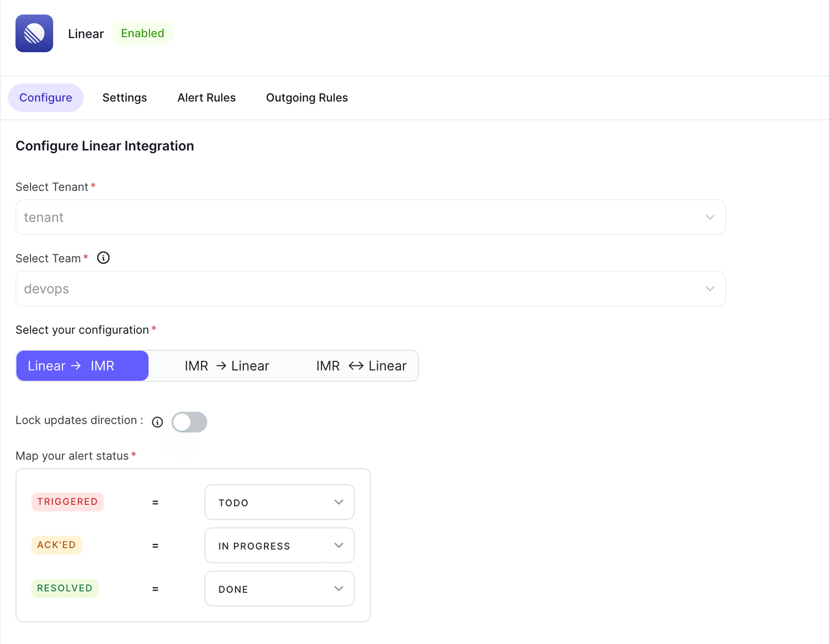Select the bidirectional IMR ↔ Linear option
The image size is (829, 644).
coord(361,366)
